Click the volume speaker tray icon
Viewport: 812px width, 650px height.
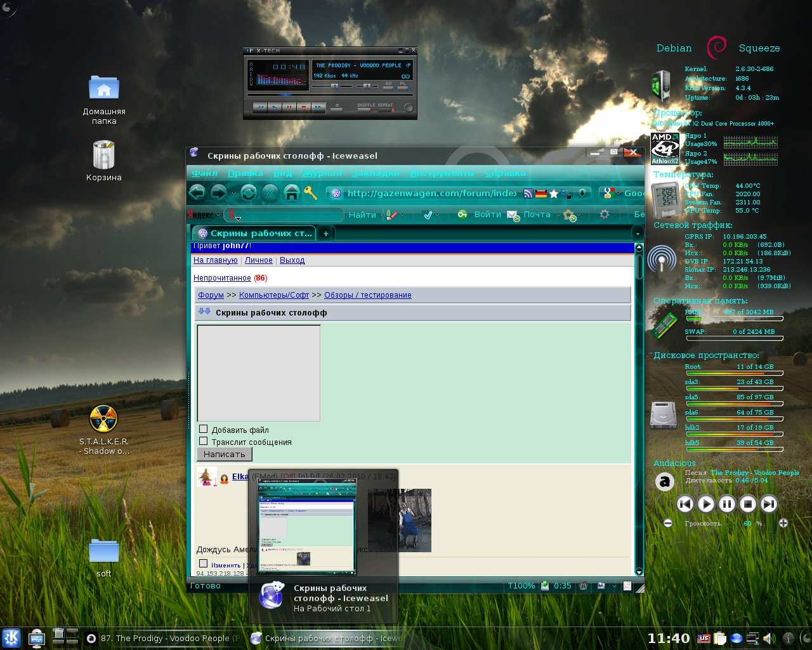point(769,639)
